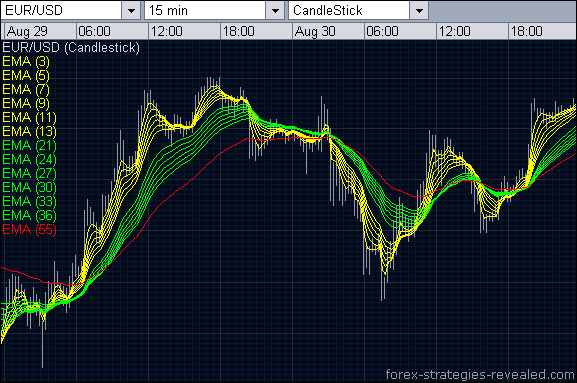577x383 pixels.
Task: Select the EMA (7) legend entry
Action: pos(26,89)
